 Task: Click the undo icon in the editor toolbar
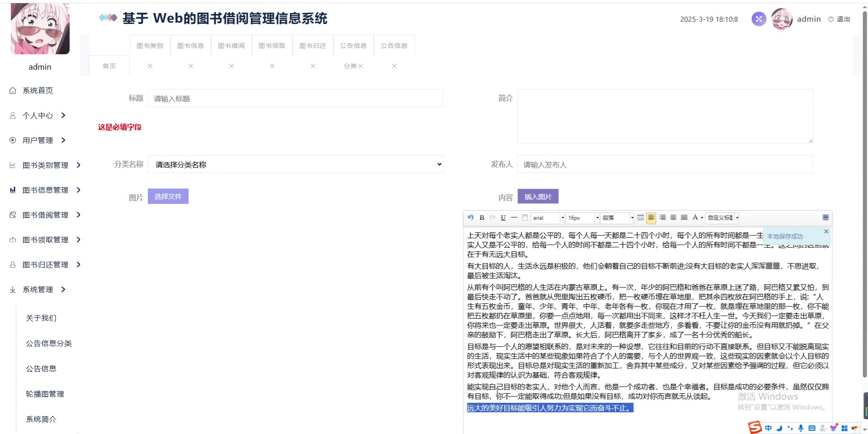point(471,217)
